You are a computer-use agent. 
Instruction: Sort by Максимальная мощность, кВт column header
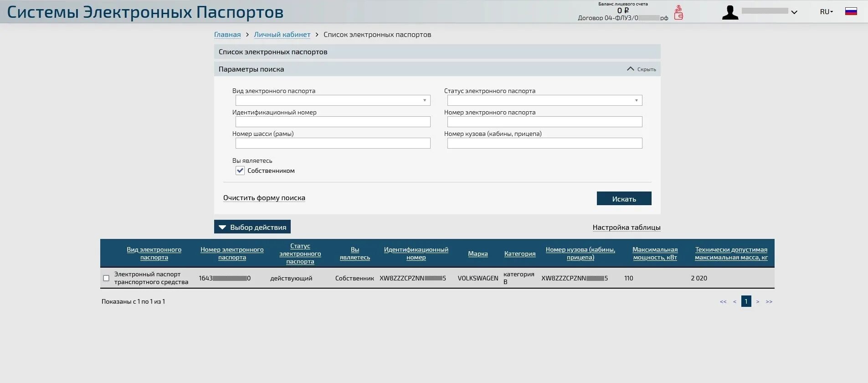click(655, 254)
